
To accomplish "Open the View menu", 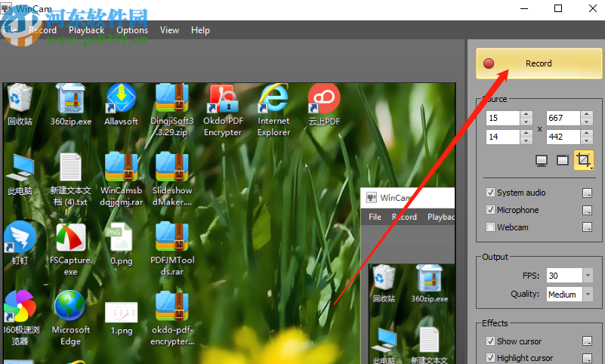I will tap(169, 30).
